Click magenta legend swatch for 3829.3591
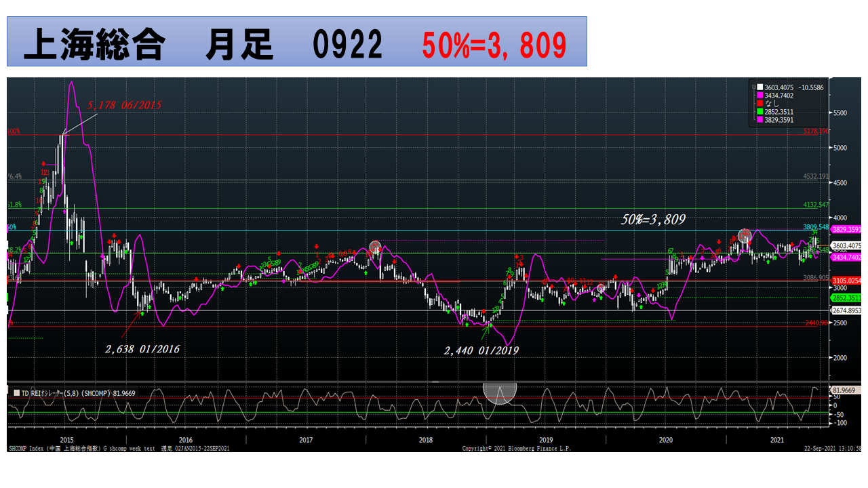This screenshot has height=488, width=868. [x=761, y=120]
